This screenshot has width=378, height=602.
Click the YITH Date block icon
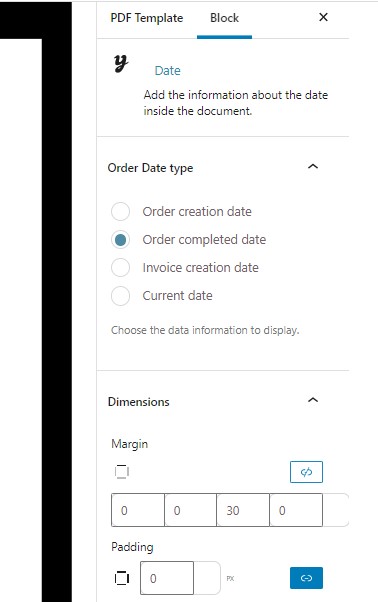point(121,64)
